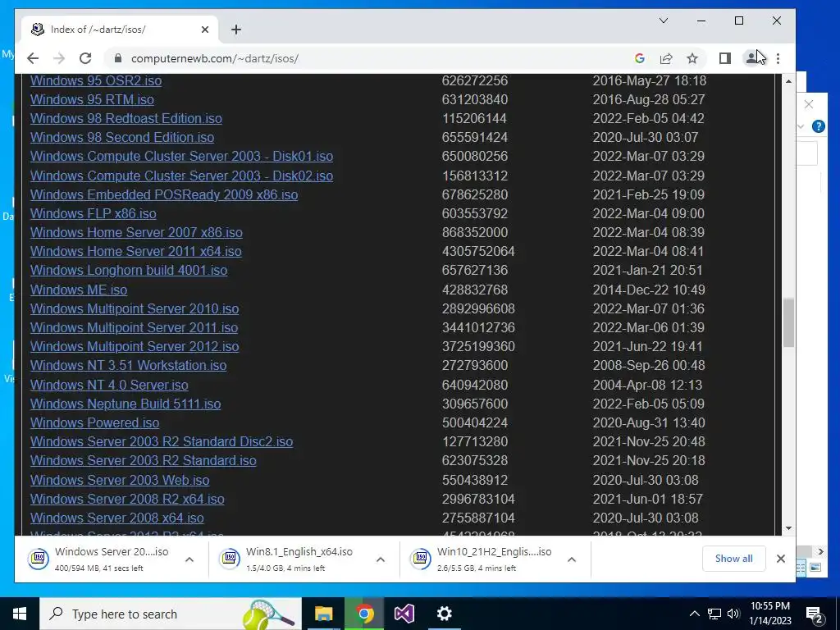
Task: Click Windows Server download item icon
Action: (x=39, y=558)
